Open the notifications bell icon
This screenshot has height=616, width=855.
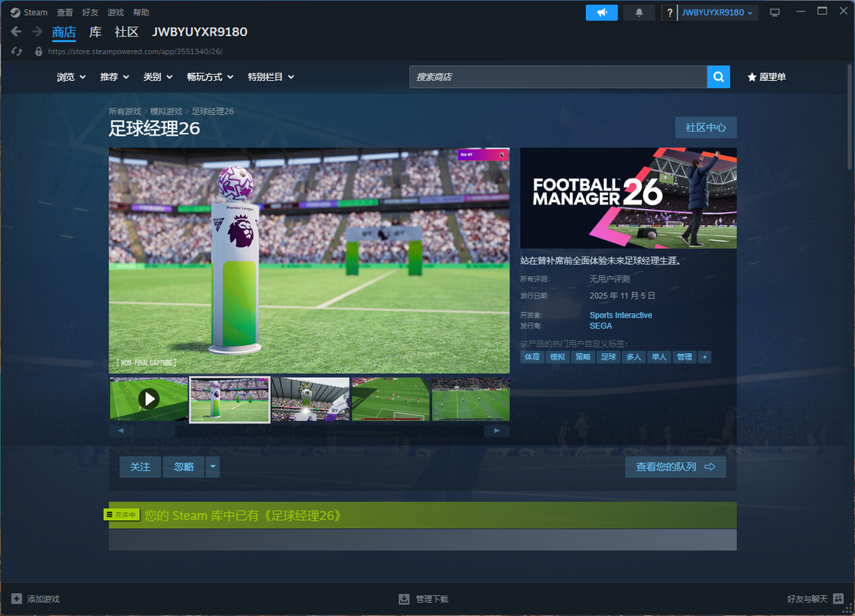[x=639, y=13]
